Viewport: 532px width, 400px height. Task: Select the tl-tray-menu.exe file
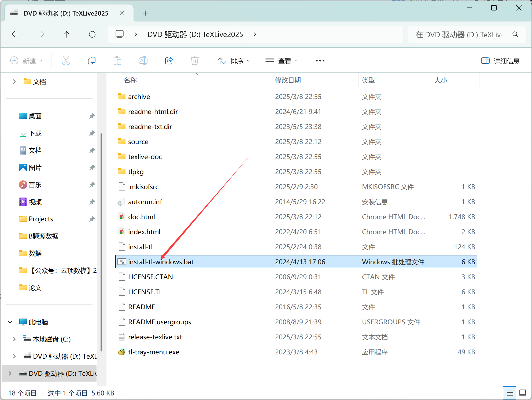tap(154, 352)
